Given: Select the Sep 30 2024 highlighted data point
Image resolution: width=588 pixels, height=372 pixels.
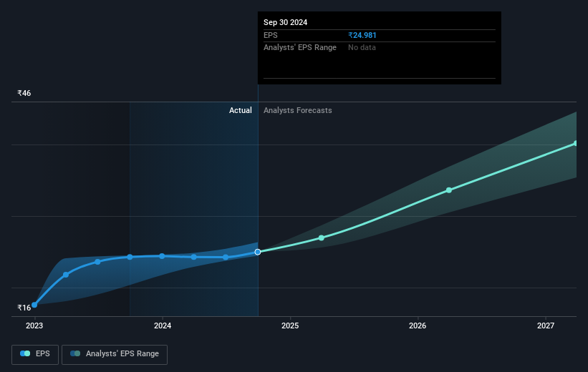Looking at the screenshot, I should click(x=258, y=252).
